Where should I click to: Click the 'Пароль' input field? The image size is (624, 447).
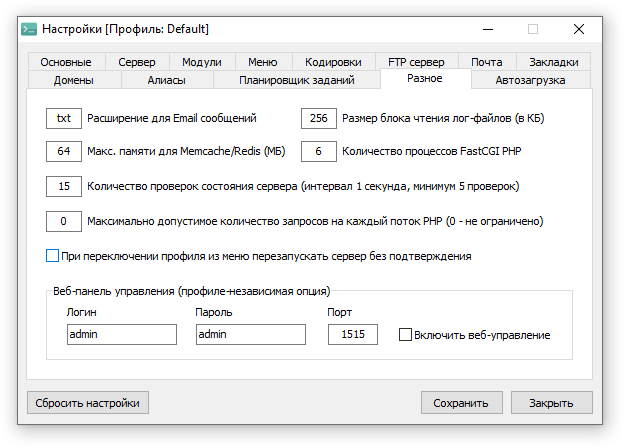(250, 335)
